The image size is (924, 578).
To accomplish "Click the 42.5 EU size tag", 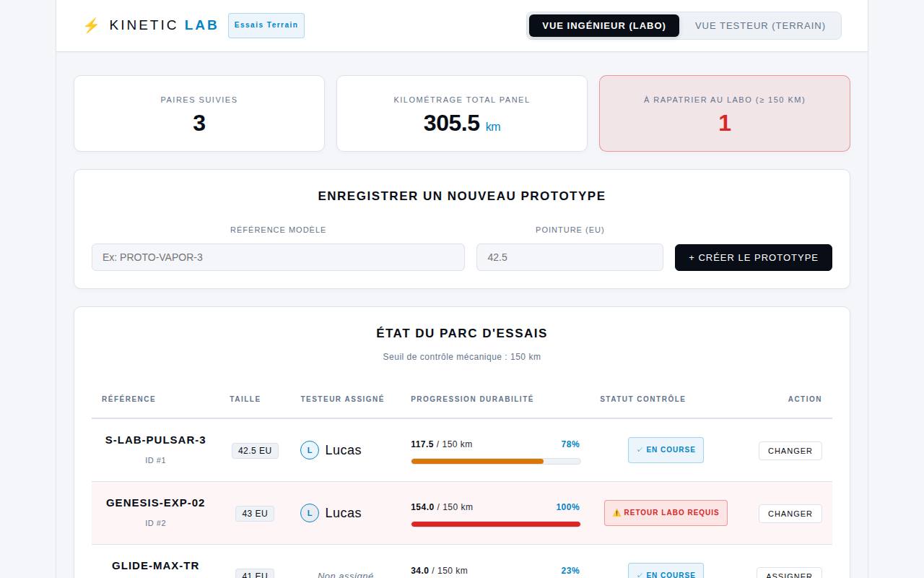I will click(x=255, y=451).
